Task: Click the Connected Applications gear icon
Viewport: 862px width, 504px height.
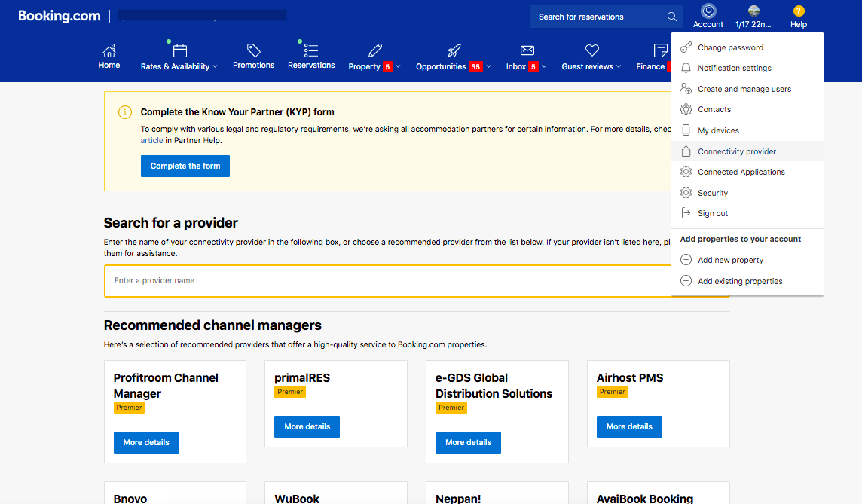Action: point(686,172)
